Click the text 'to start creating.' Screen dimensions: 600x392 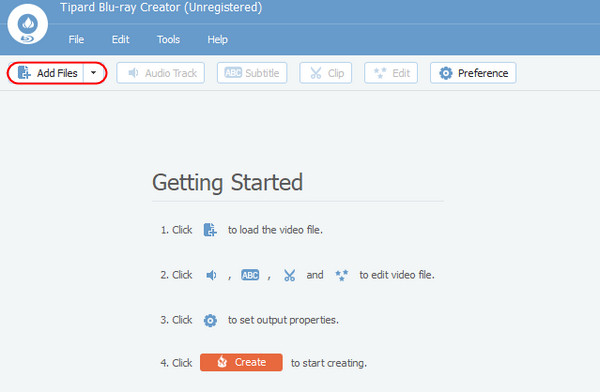coord(329,363)
